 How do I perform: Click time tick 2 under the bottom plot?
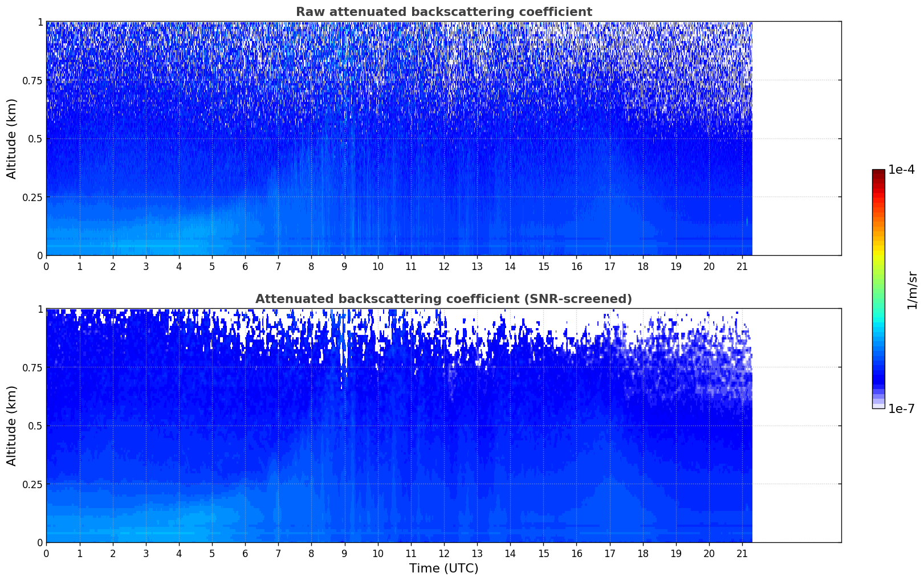click(113, 553)
